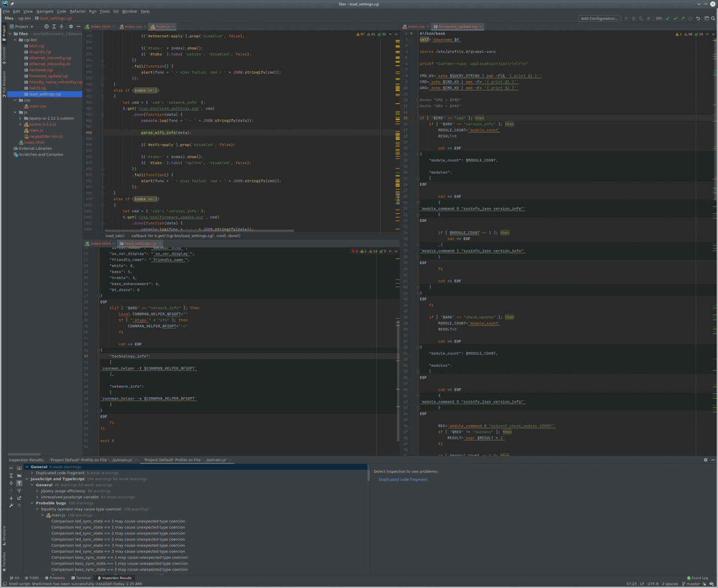This screenshot has width=718, height=588.
Task: Click the Git Rollback undo icon
Action: point(698,18)
